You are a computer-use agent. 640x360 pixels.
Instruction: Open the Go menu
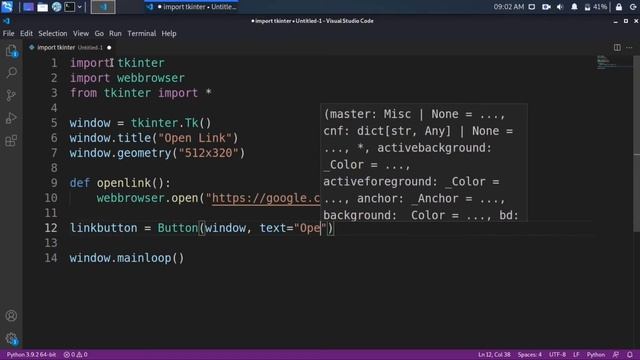click(99, 33)
